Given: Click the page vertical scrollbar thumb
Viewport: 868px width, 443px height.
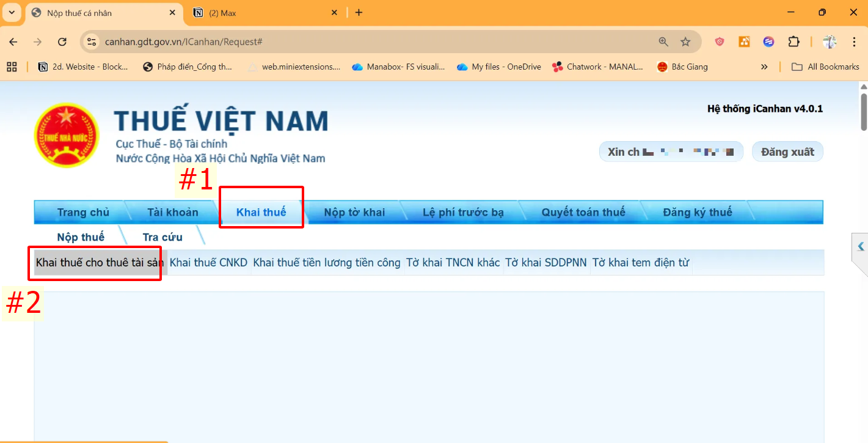Looking at the screenshot, I should (864, 112).
